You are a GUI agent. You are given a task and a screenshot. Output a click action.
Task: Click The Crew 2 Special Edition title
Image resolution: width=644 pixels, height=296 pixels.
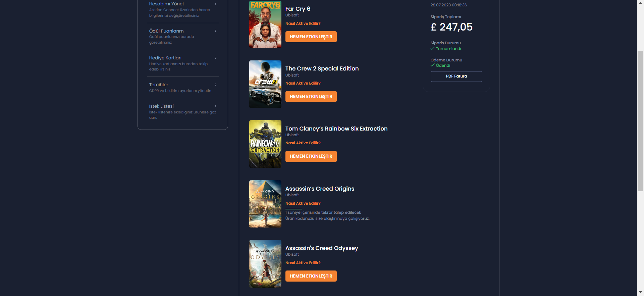pos(322,68)
